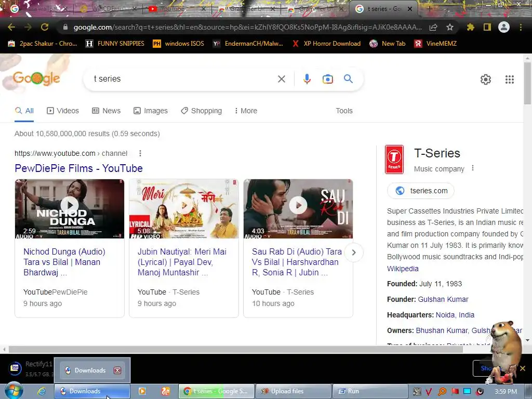This screenshot has height=399, width=532.
Task: Open PewDiePie Films - YouTube result
Action: (x=79, y=168)
